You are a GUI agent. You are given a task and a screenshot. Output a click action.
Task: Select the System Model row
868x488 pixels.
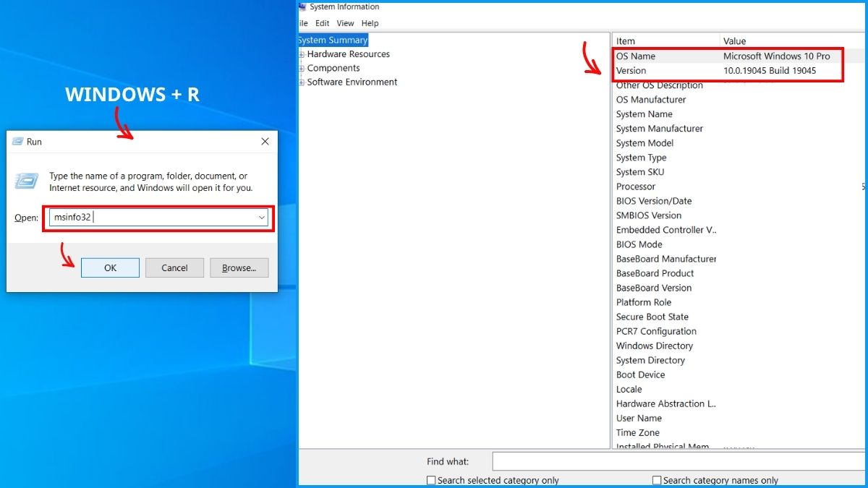tap(739, 143)
